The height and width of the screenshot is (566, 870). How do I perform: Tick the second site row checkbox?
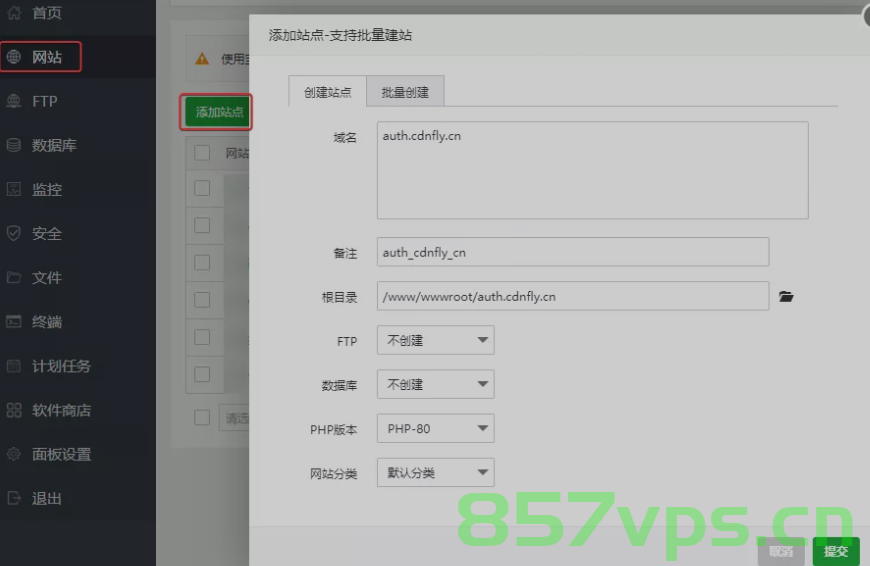[x=202, y=225]
